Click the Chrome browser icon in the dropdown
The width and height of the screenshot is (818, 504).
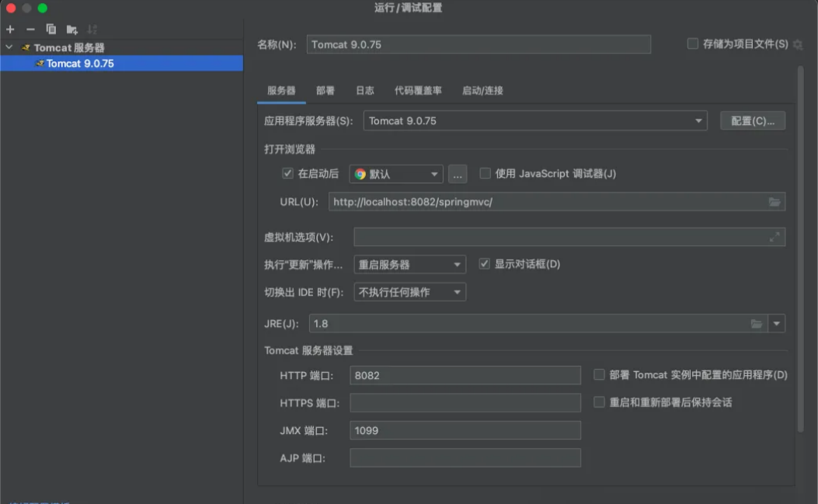coord(360,174)
